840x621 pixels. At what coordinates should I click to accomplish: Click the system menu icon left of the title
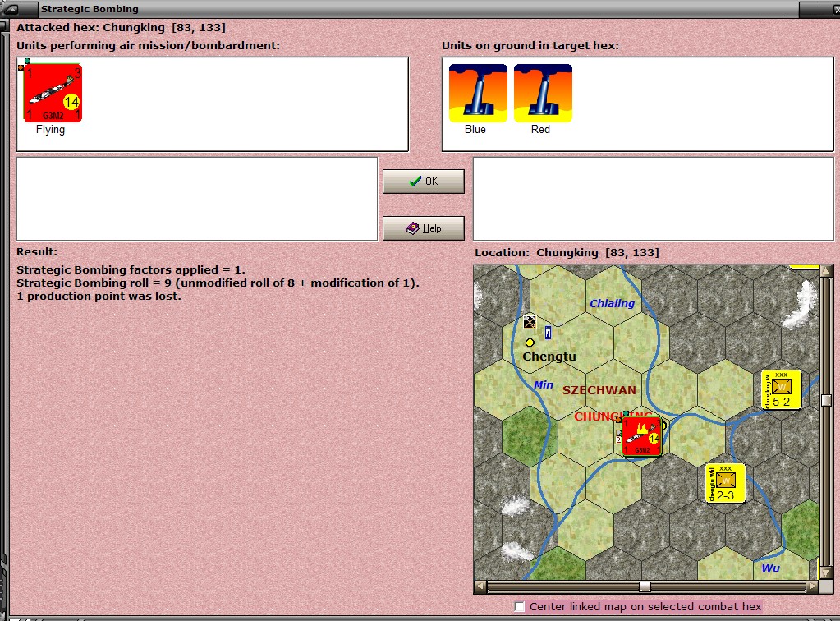11,8
